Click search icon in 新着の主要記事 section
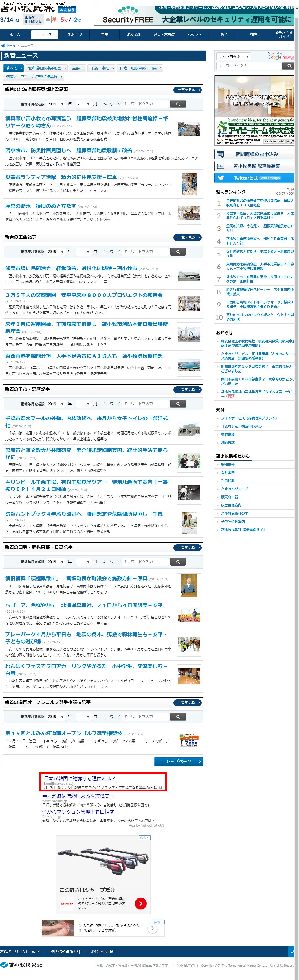This screenshot has height=980, width=299. pyautogui.click(x=178, y=252)
